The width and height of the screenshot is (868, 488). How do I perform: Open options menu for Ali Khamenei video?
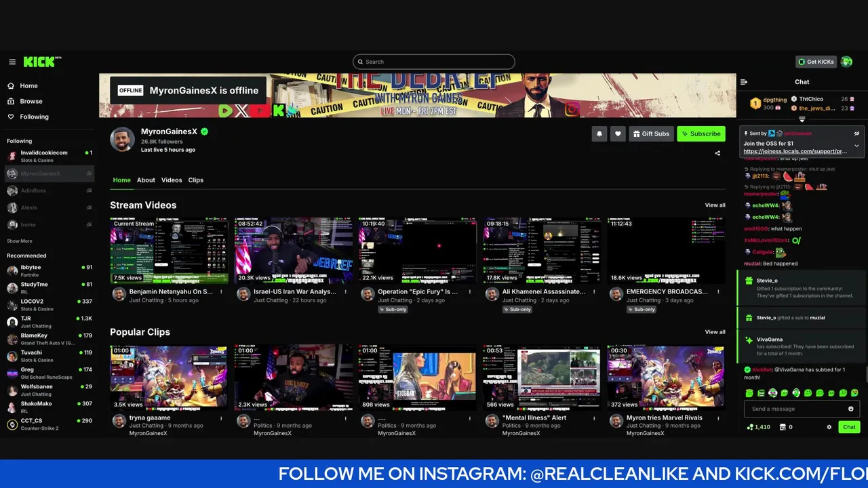pos(593,292)
